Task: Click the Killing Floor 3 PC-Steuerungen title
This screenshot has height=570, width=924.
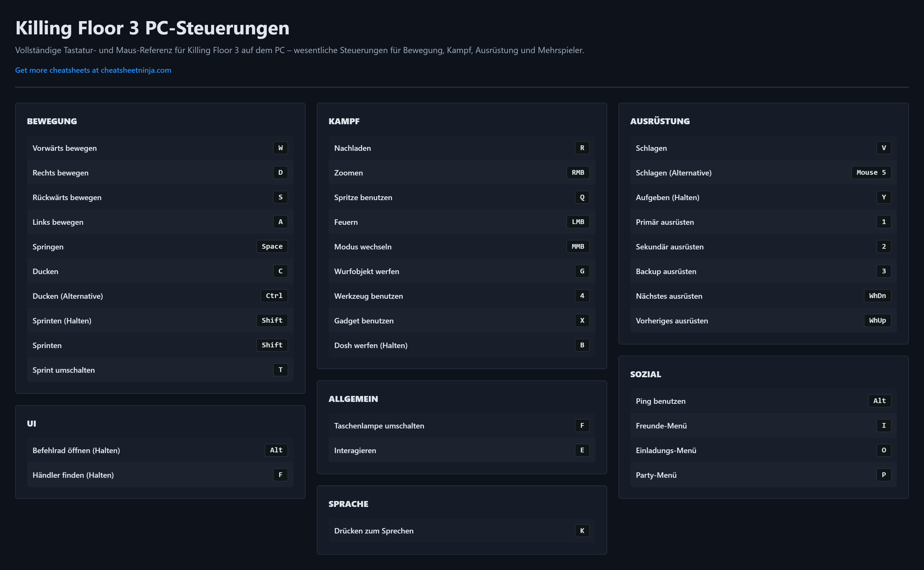Action: click(x=152, y=28)
